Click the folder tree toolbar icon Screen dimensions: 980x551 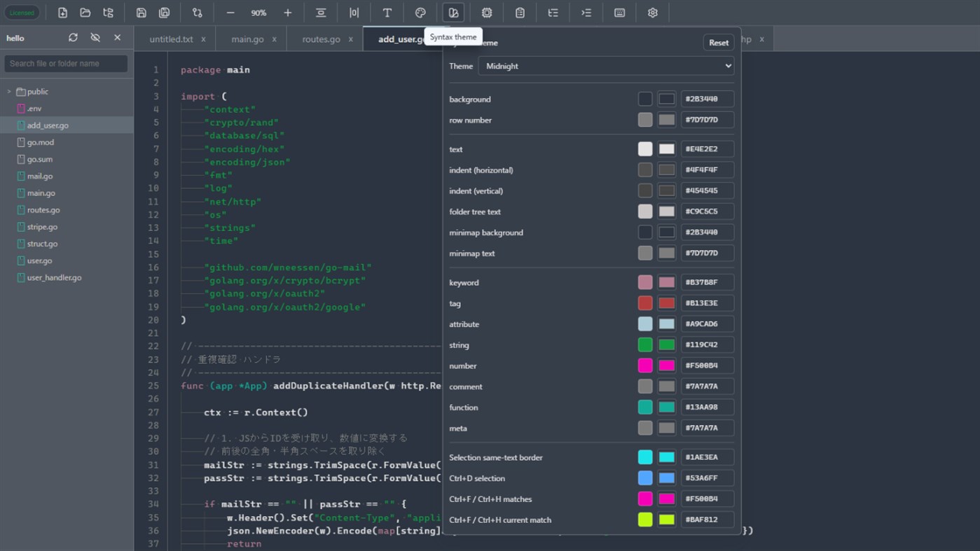[108, 13]
